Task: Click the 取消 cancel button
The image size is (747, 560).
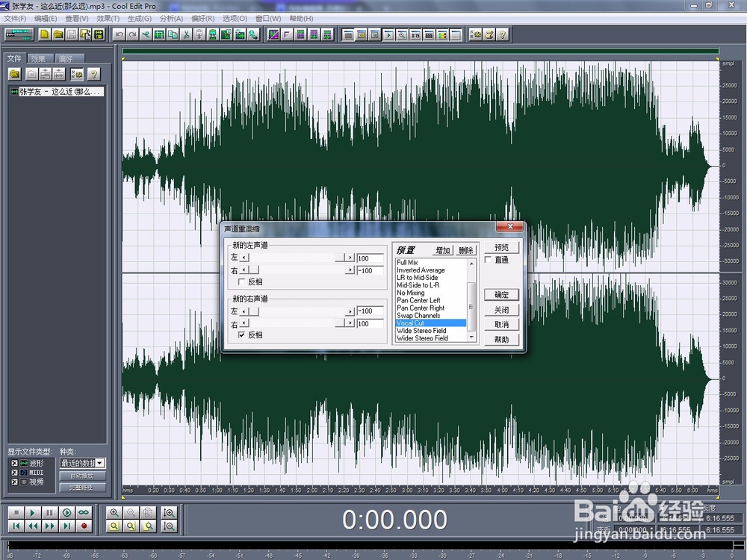Action: 501,325
